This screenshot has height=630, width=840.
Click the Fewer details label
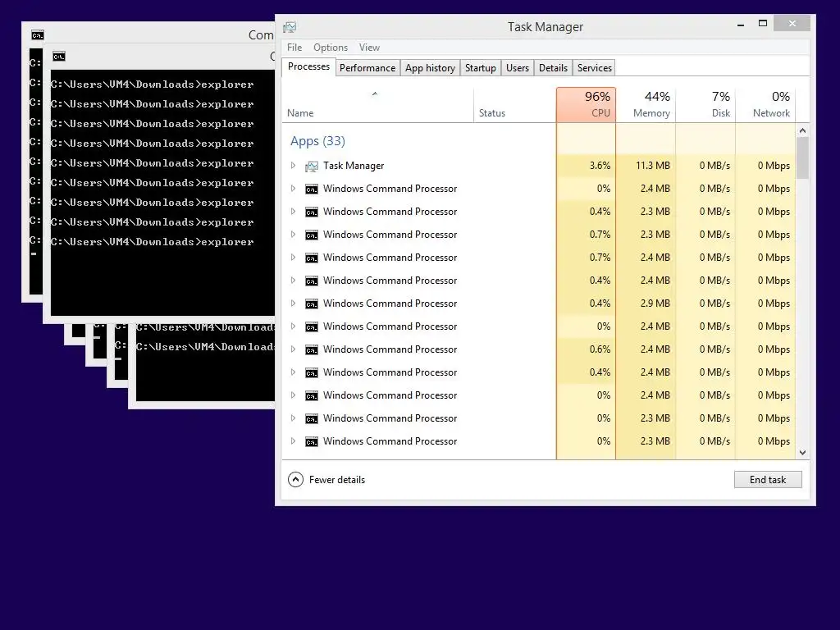337,479
